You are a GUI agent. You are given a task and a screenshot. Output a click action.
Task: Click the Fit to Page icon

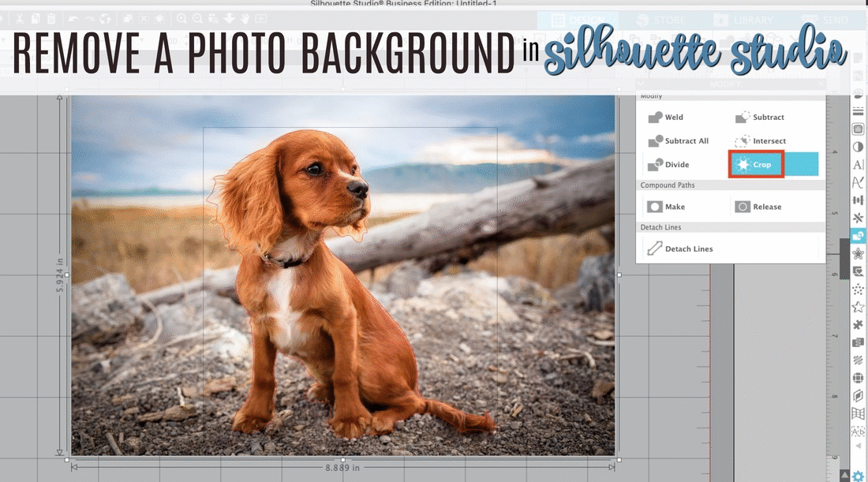260,19
